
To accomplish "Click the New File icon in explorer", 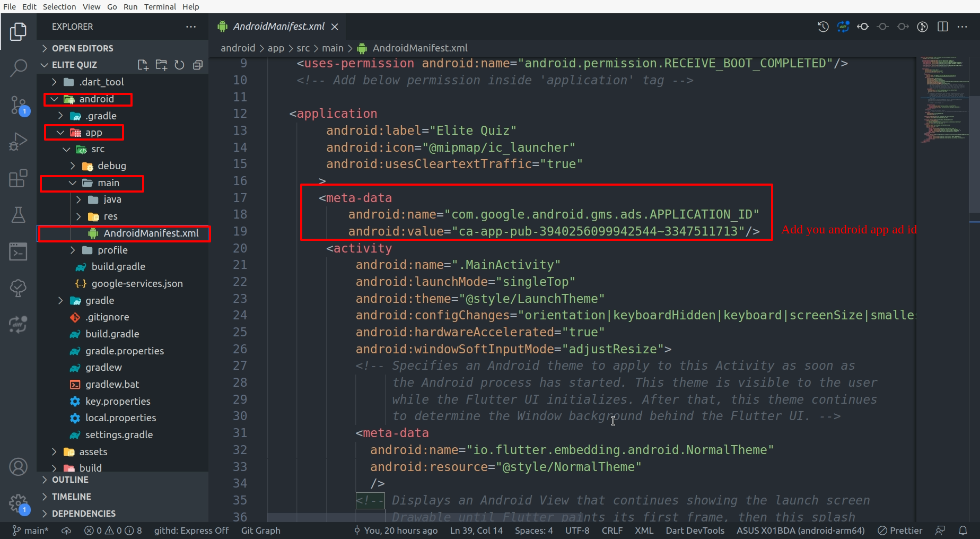I will pyautogui.click(x=143, y=65).
